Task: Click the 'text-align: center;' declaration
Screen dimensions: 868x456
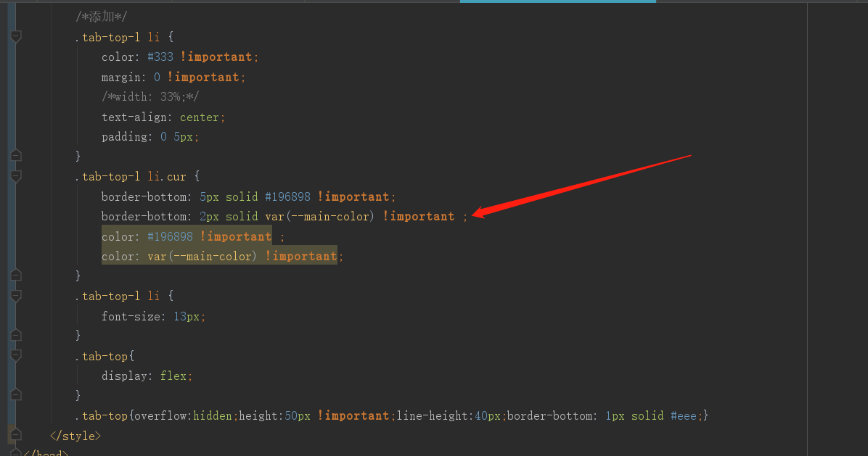Action: (163, 117)
